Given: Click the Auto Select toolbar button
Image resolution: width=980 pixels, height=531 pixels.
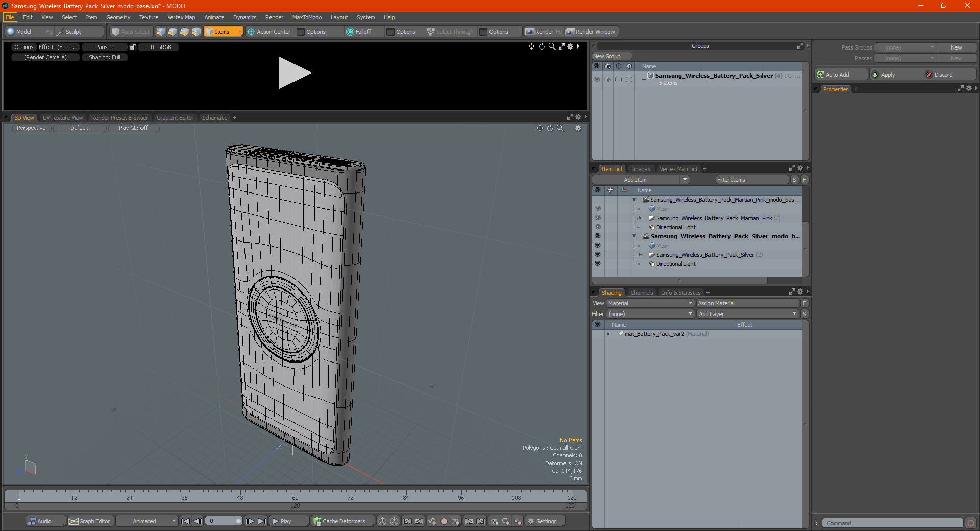Looking at the screenshot, I should [x=131, y=32].
